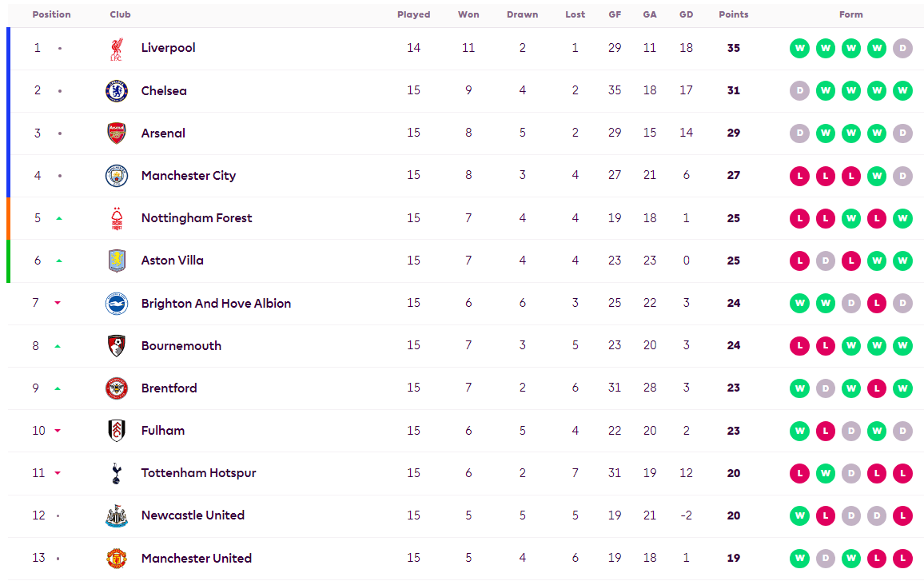Click the Played column header

pyautogui.click(x=413, y=14)
